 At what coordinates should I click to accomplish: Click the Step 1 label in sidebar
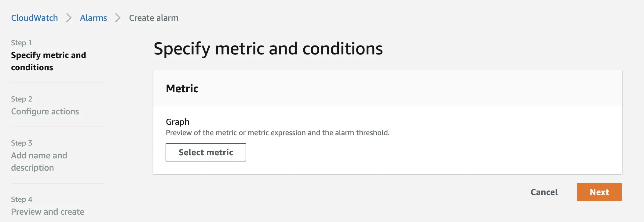[21, 43]
